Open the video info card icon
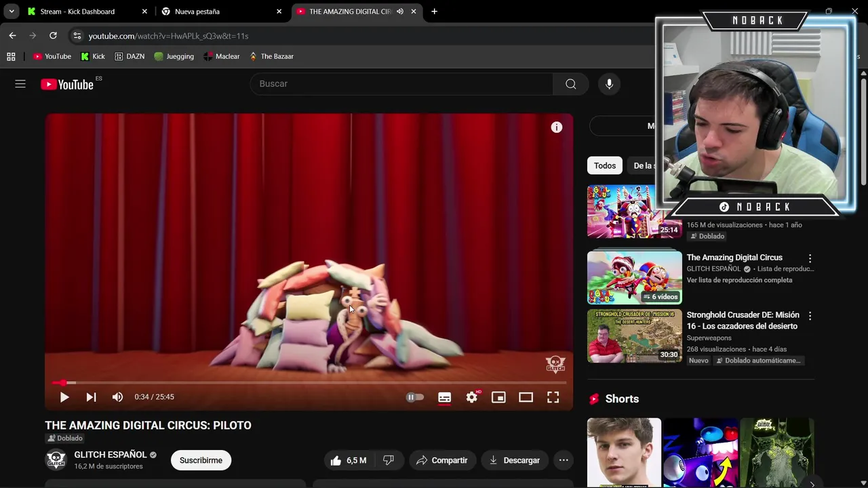868x488 pixels. click(556, 127)
